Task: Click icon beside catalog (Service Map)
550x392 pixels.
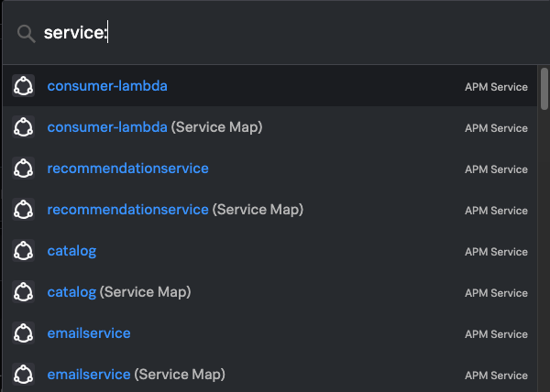Action: point(24,292)
